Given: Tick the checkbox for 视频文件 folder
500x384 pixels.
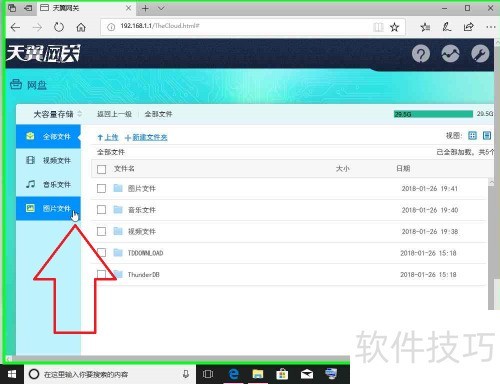Looking at the screenshot, I should click(101, 231).
